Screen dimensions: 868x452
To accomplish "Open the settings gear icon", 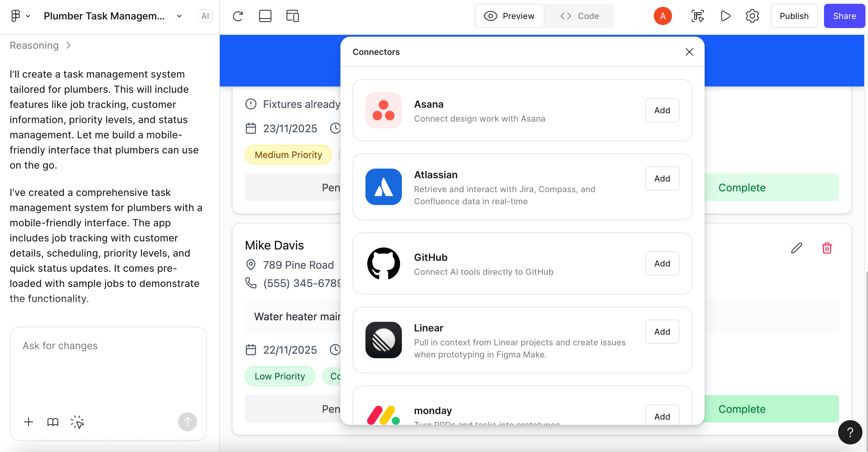I will coord(752,16).
